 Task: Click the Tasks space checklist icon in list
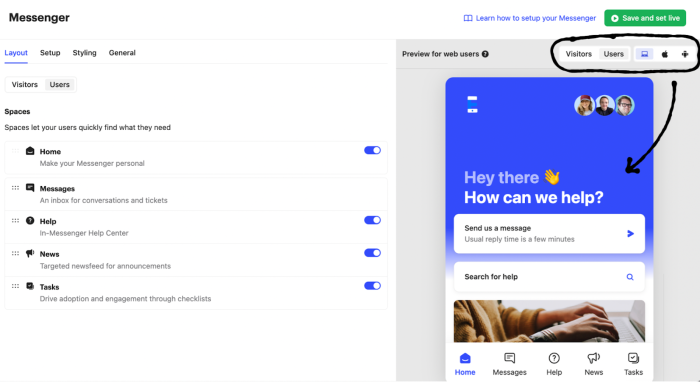point(30,286)
